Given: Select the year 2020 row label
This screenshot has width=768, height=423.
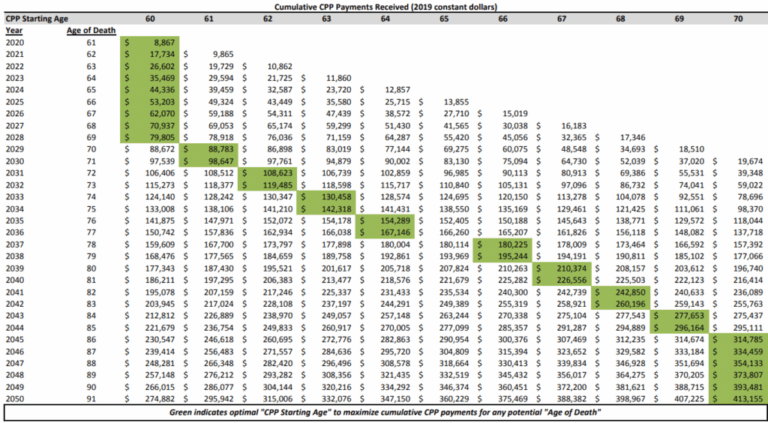Looking at the screenshot, I should (x=13, y=42).
